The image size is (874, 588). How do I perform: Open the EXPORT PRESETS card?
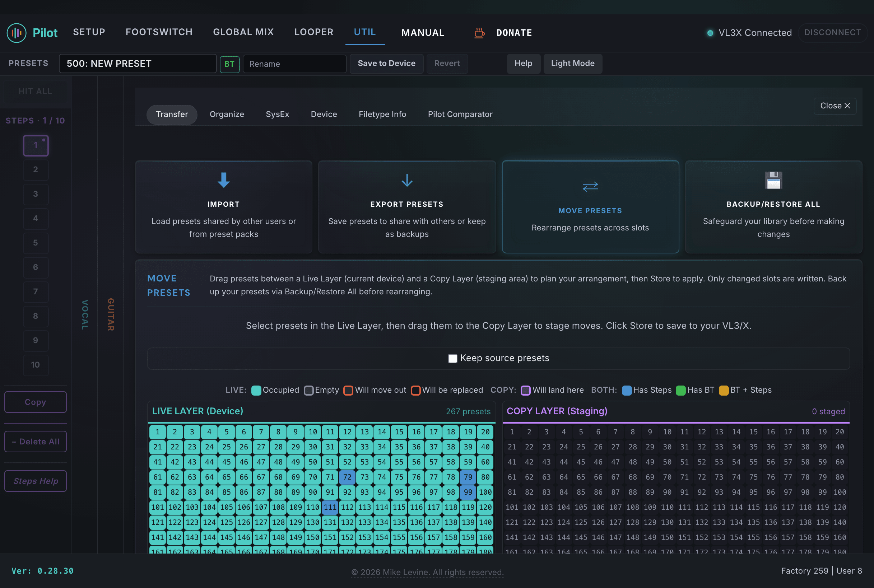[406, 207]
